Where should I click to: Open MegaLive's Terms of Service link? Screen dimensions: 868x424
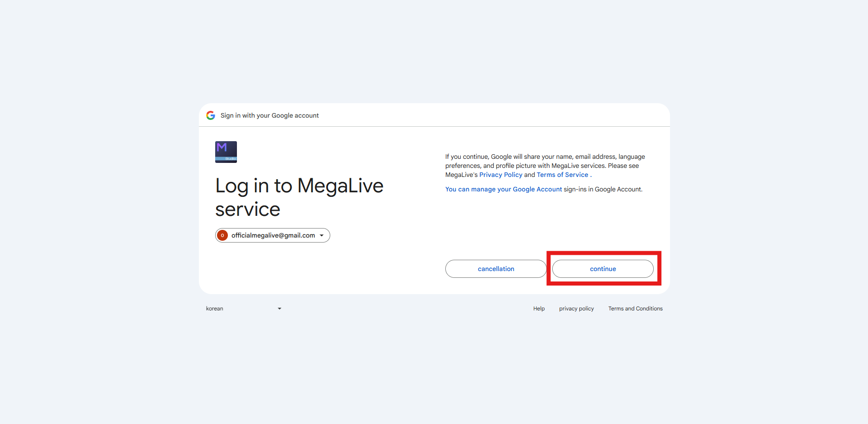tap(562, 175)
